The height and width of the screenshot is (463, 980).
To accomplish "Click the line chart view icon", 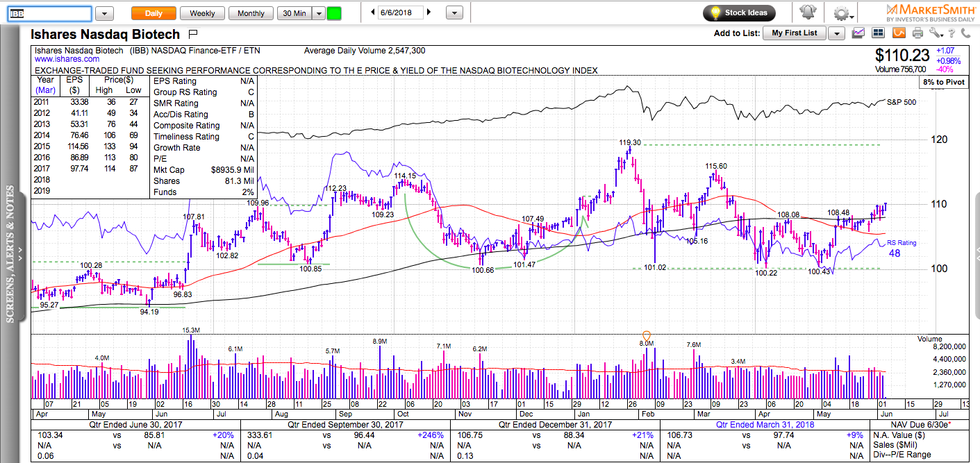I will [858, 33].
